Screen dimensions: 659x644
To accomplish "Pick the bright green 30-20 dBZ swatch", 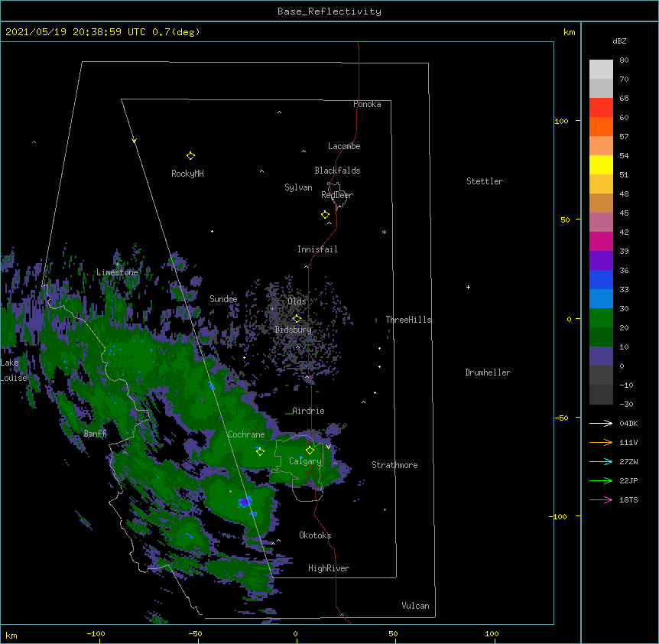I will click(x=601, y=318).
